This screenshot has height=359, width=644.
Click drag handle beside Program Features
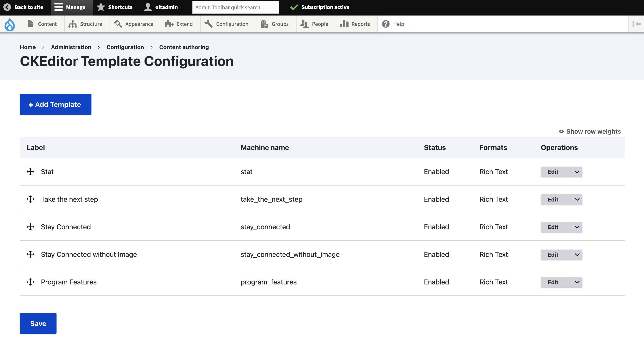(x=30, y=282)
